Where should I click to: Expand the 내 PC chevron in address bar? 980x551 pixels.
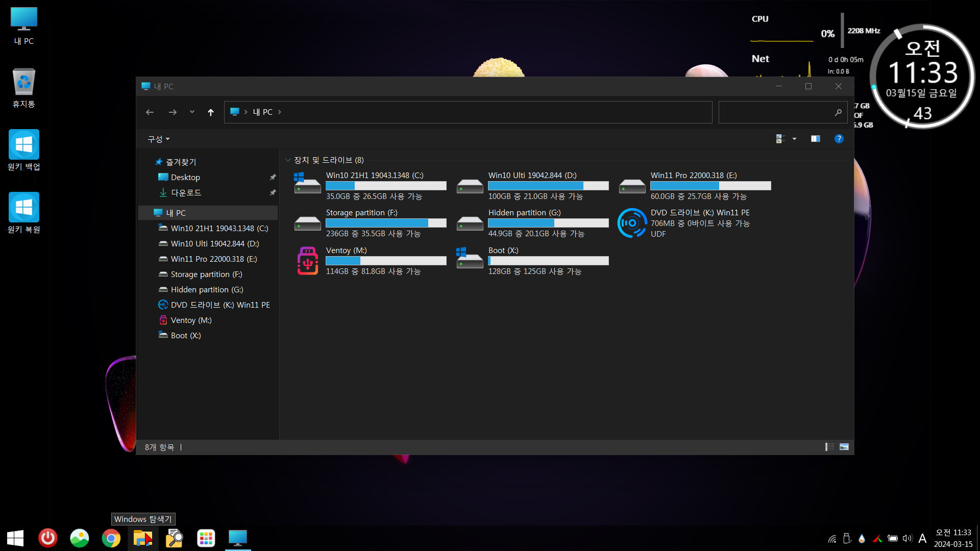point(280,112)
